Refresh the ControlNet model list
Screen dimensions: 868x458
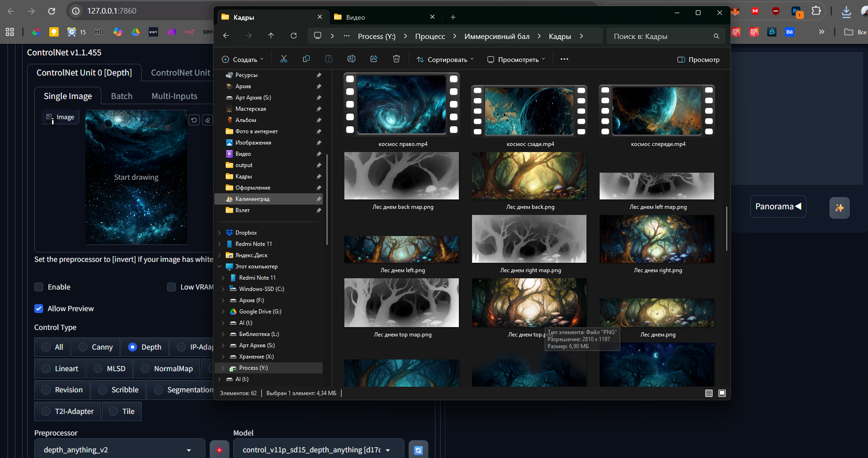pyautogui.click(x=419, y=450)
